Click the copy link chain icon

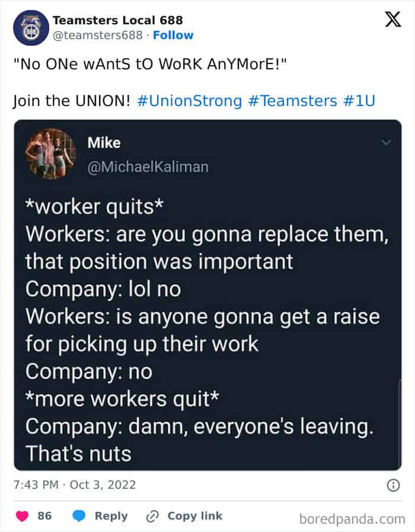pyautogui.click(x=153, y=516)
